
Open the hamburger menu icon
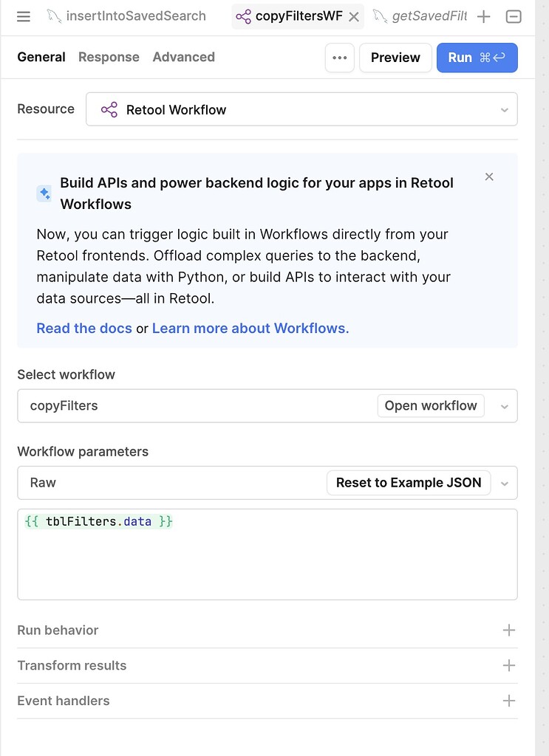coord(24,16)
